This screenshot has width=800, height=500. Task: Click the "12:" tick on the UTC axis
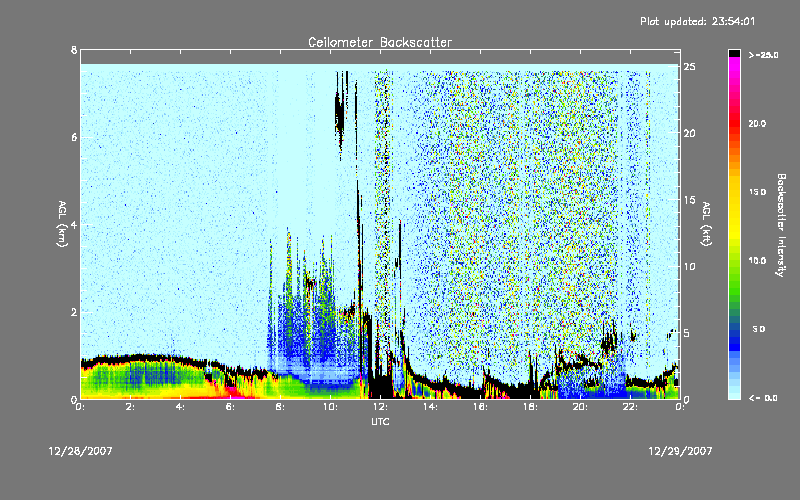[380, 407]
